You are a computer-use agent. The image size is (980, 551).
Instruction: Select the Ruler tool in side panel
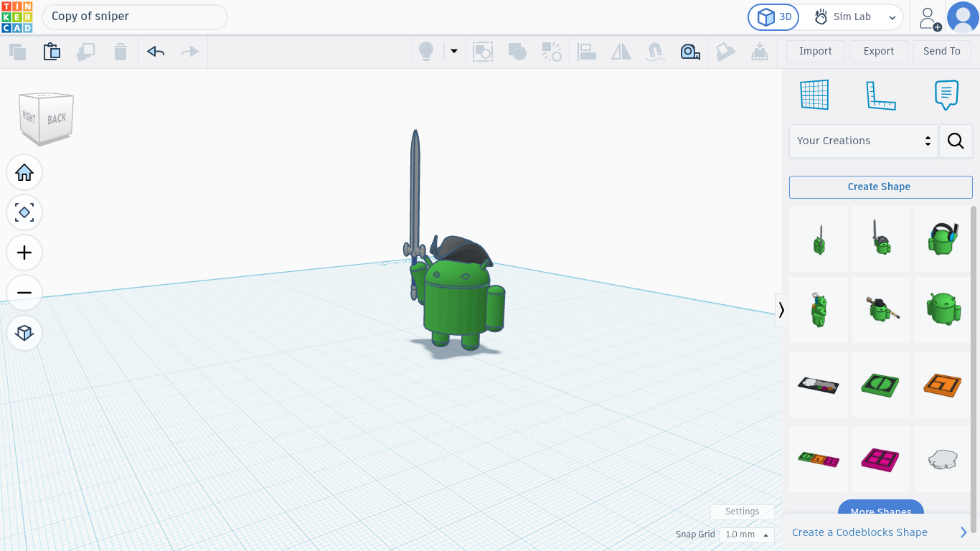pos(881,95)
